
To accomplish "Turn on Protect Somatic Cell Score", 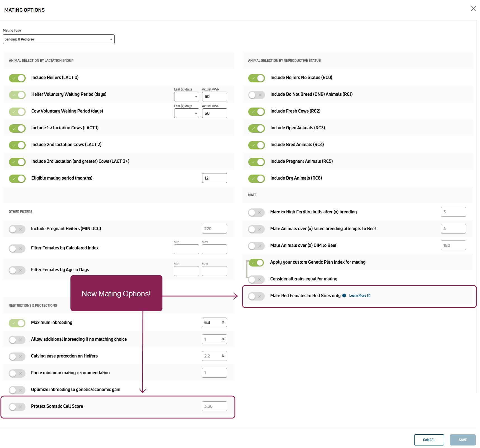I will [17, 407].
